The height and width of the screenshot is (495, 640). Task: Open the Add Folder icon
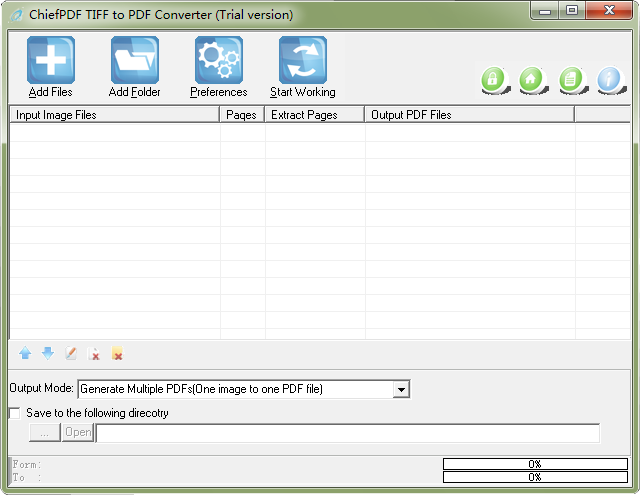point(135,60)
